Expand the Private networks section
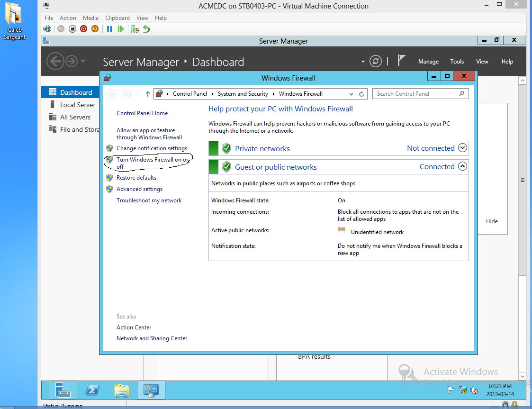532x409 pixels. pos(462,148)
